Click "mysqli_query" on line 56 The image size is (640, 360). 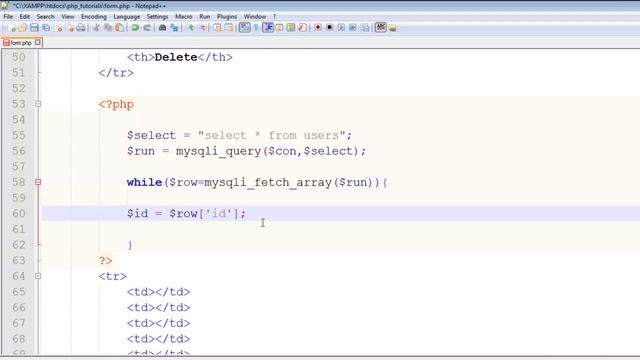point(219,151)
